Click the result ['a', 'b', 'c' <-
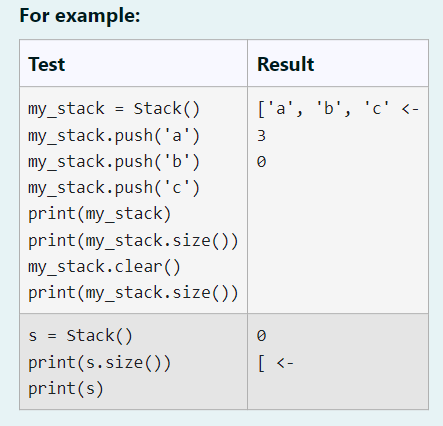443x426 pixels. tap(338, 109)
